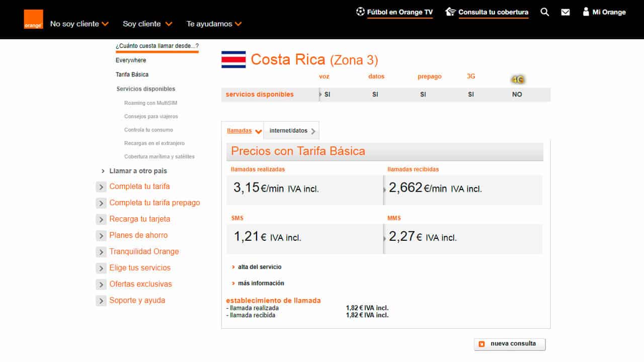Image resolution: width=644 pixels, height=362 pixels.
Task: Expand the Soporte y ayuda arrow
Action: click(101, 301)
